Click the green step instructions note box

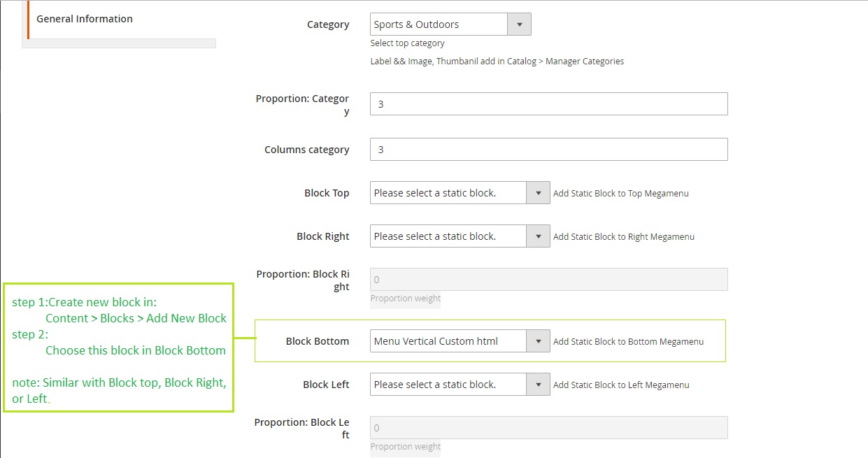(119, 348)
